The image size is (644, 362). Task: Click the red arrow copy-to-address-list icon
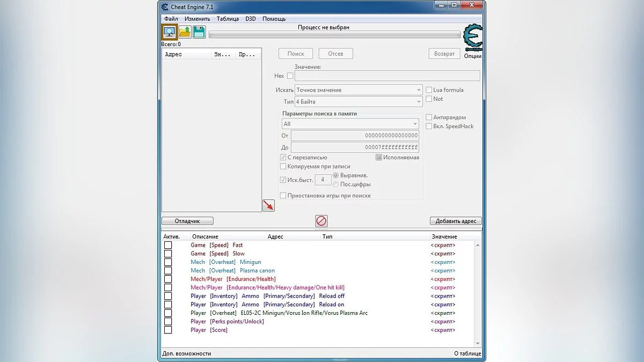(x=268, y=205)
